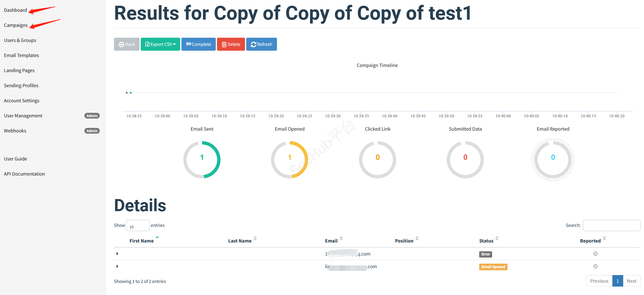Expand the Error status row
The height and width of the screenshot is (295, 644).
(117, 254)
